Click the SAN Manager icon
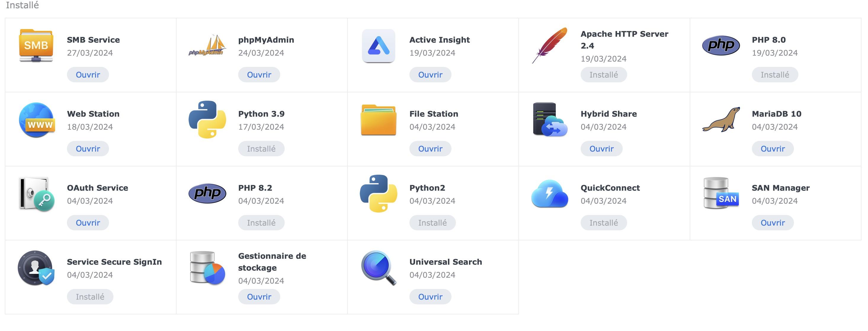 point(721,193)
